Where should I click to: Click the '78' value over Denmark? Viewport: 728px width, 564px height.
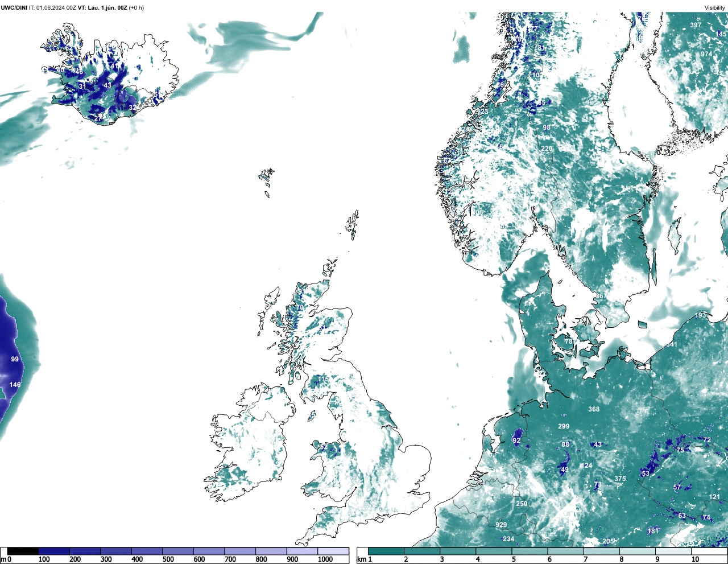pyautogui.click(x=568, y=341)
